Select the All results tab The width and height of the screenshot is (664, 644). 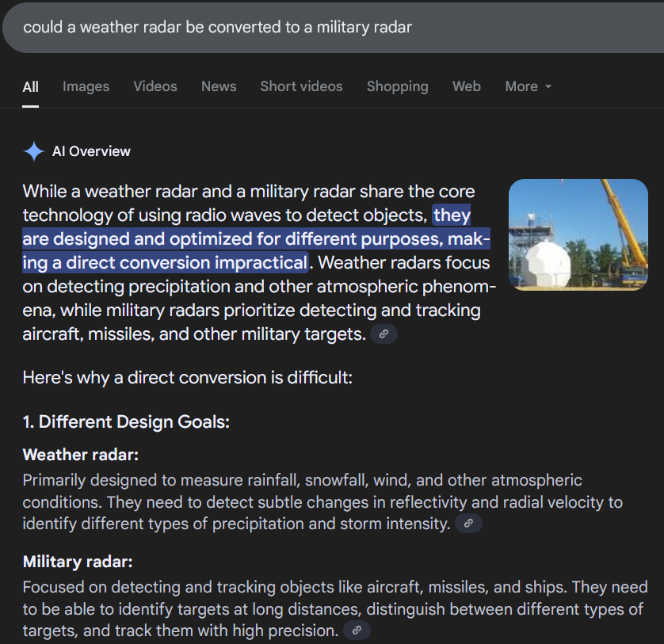(30, 87)
